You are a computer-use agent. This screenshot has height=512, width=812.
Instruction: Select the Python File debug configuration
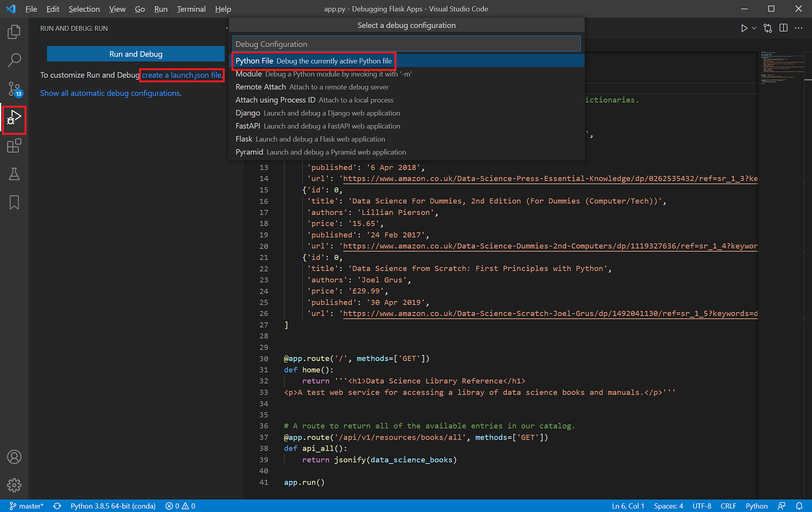[x=406, y=61]
